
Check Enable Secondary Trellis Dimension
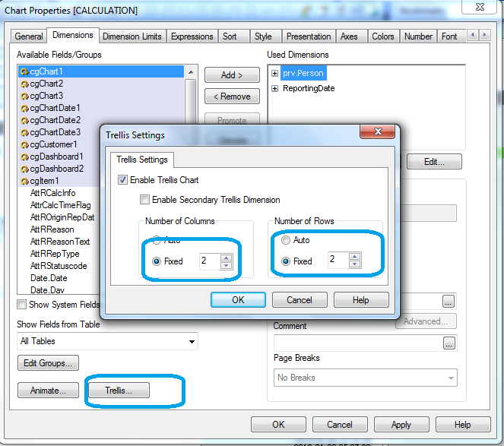point(144,200)
